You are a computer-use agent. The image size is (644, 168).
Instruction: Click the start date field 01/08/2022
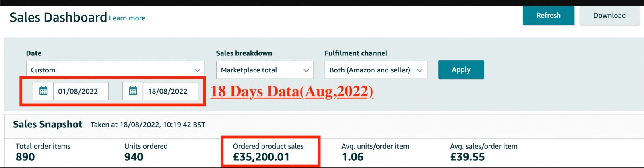[80, 91]
